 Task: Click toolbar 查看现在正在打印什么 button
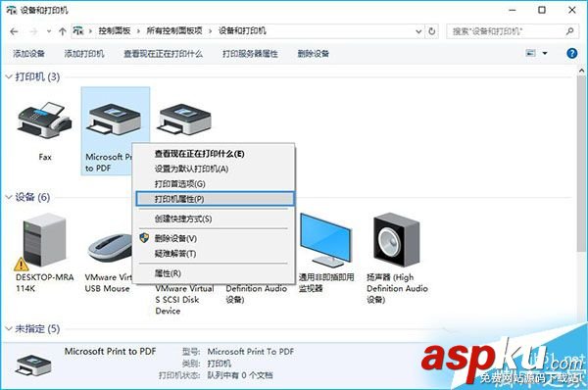[163, 54]
